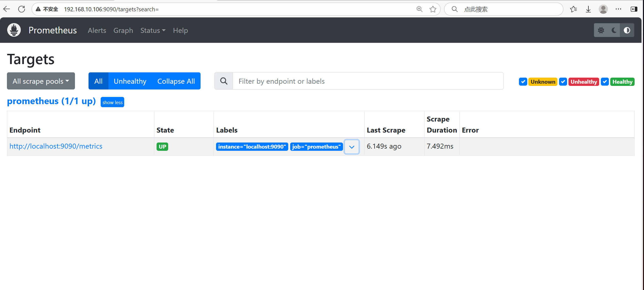Click the Prometheus brand title
644x290 pixels.
(53, 30)
